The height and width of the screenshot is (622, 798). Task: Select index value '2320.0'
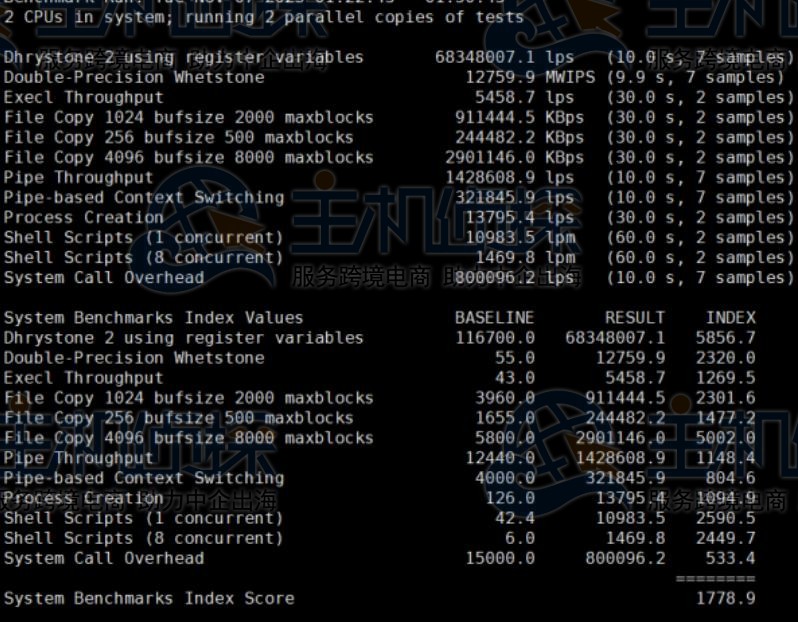[x=725, y=358]
